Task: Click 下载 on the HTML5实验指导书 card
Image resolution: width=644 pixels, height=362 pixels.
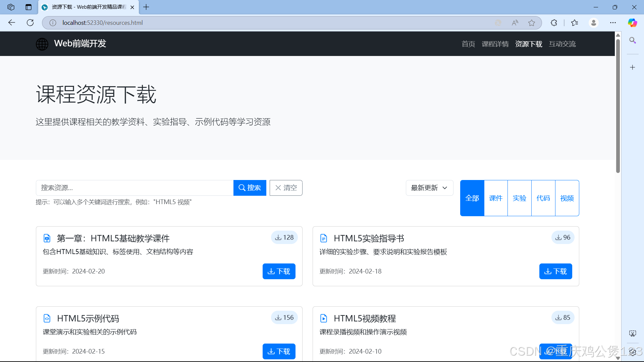Action: 555,271
